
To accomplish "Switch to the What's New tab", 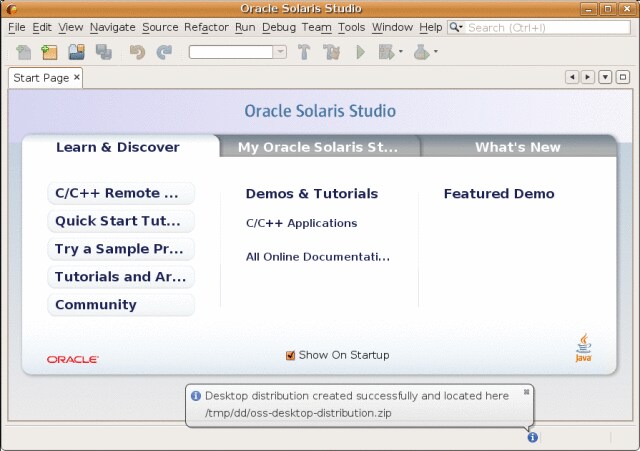I will click(x=517, y=147).
